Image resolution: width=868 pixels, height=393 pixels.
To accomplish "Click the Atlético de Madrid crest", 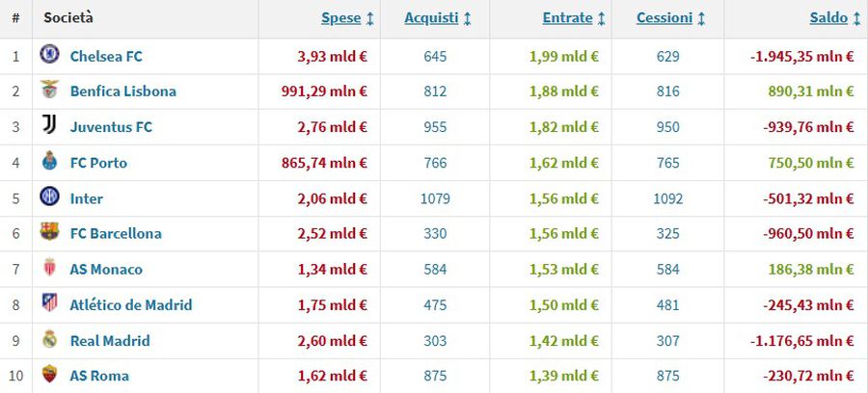I will [49, 304].
